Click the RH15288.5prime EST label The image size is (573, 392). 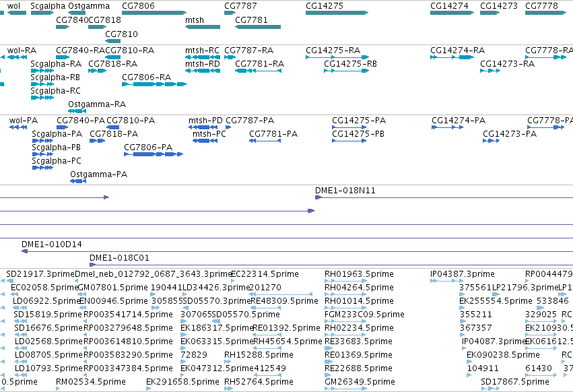[259, 355]
